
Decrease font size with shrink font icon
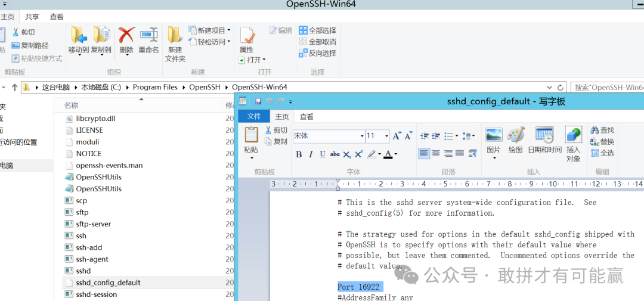[x=408, y=136]
